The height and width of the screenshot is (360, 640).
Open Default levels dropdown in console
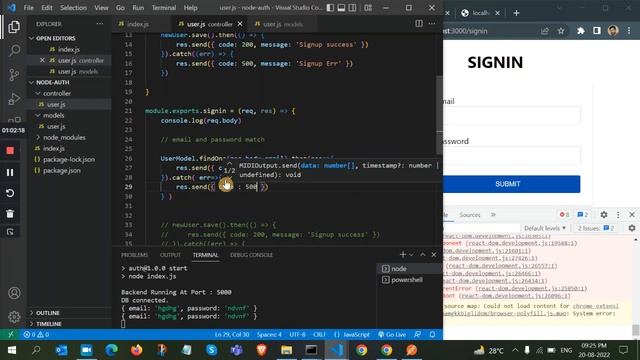545,228
